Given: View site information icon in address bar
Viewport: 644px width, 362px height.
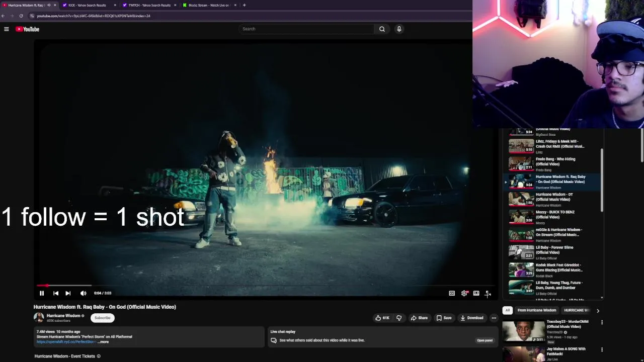Looking at the screenshot, I should [32, 16].
